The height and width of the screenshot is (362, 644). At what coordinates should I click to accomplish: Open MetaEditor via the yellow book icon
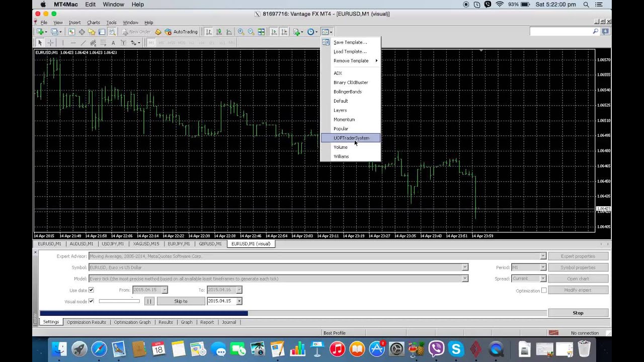(x=158, y=32)
